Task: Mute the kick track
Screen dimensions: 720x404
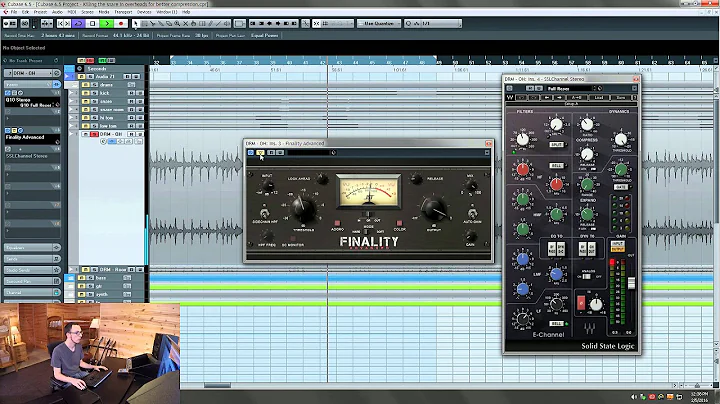Action: coord(86,93)
